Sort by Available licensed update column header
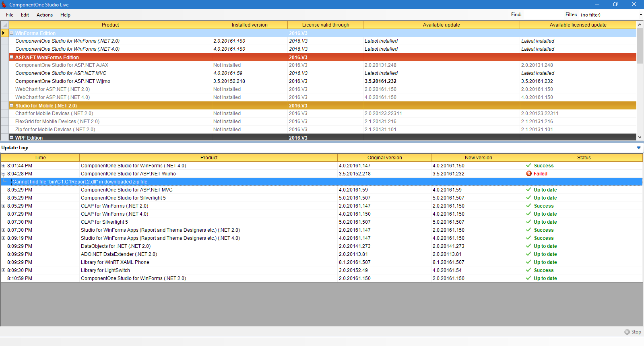 [578, 25]
